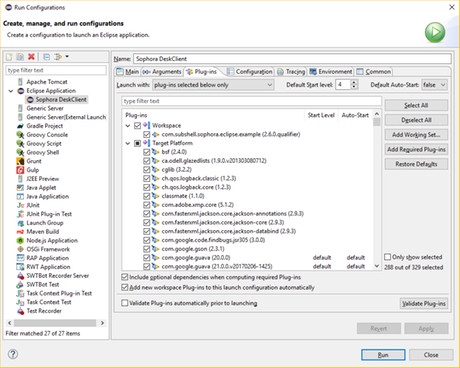The image size is (460, 368).
Task: Uncheck com.subshell.sophora.eclipse.example plug-in
Action: (x=146, y=134)
